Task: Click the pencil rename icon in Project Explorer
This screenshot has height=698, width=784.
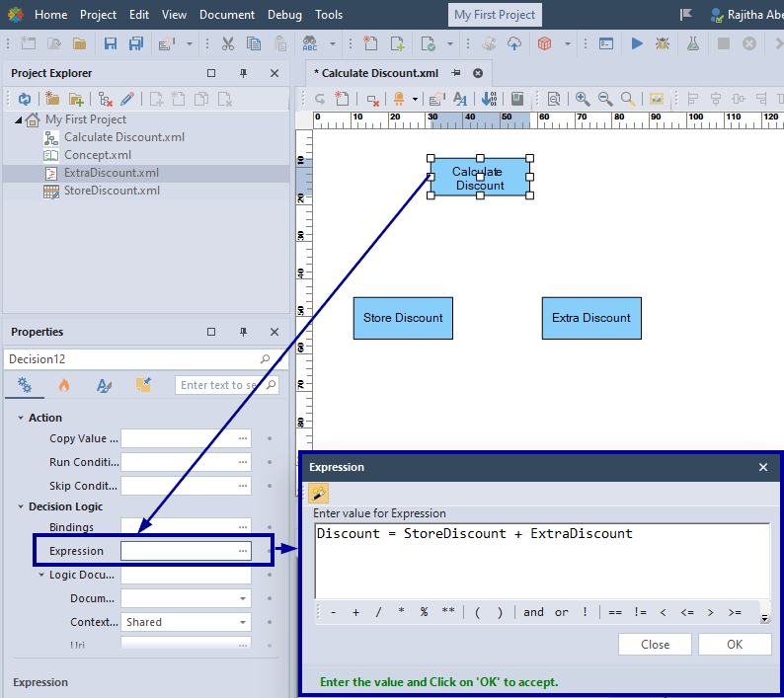Action: tap(127, 99)
